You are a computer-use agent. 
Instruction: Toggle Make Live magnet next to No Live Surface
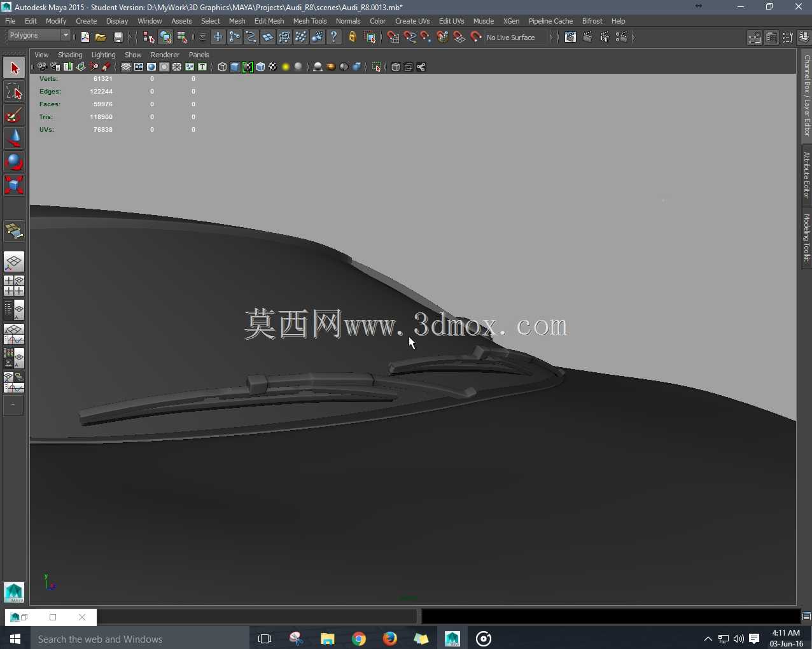tap(476, 38)
